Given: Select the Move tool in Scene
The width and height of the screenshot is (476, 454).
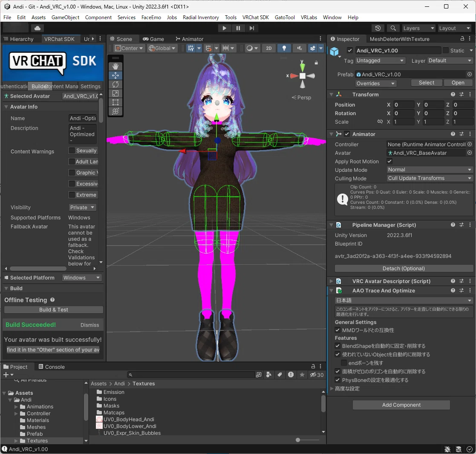Looking at the screenshot, I should (115, 75).
